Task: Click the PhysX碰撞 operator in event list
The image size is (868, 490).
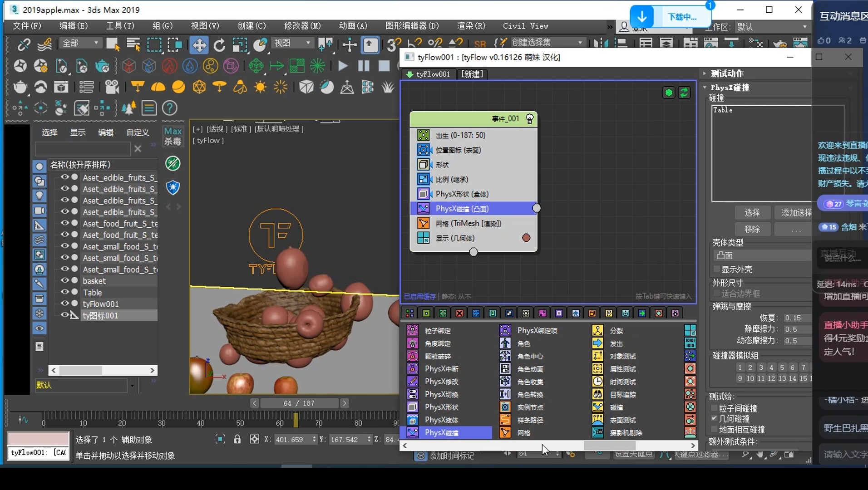Action: (x=462, y=209)
